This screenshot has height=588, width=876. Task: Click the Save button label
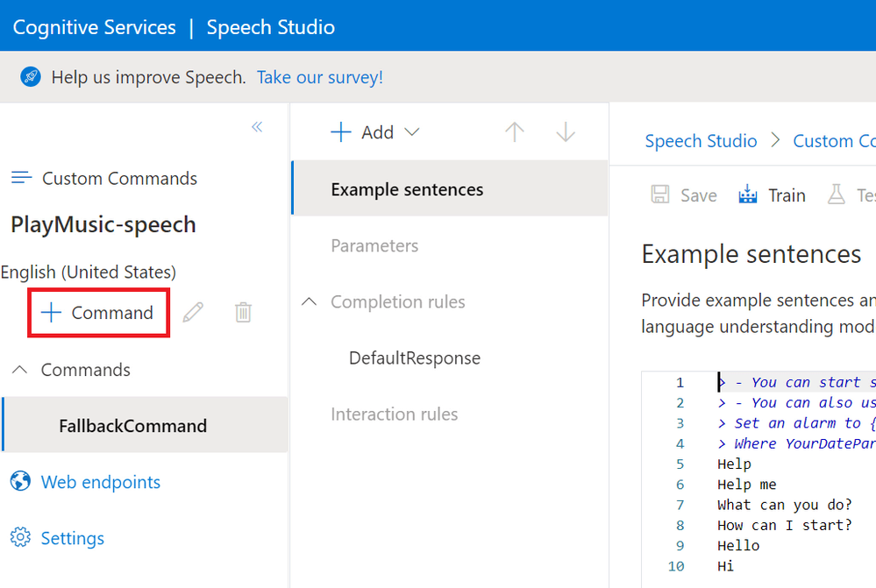tap(698, 195)
